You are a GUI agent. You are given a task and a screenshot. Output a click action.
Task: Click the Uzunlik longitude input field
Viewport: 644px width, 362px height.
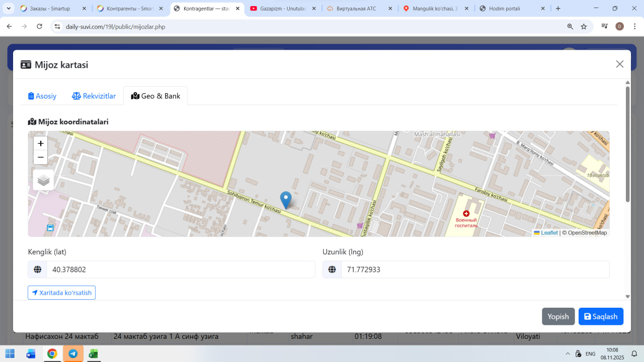click(x=474, y=269)
